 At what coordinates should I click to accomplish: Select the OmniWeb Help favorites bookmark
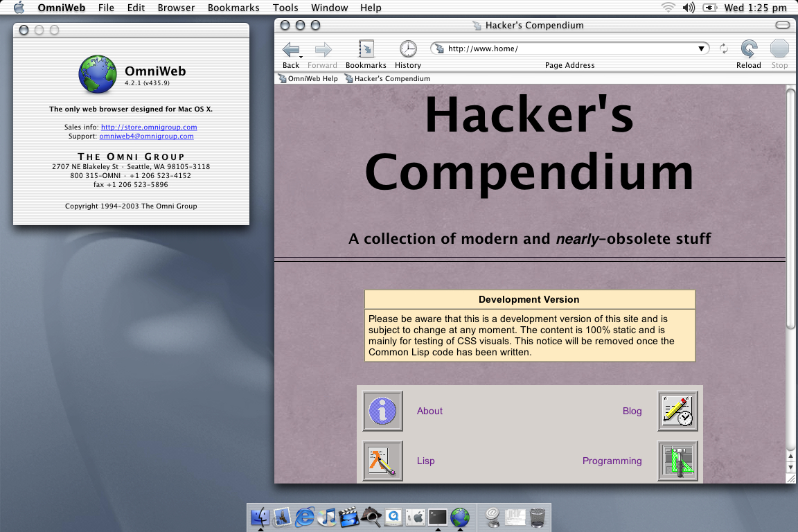pos(308,78)
